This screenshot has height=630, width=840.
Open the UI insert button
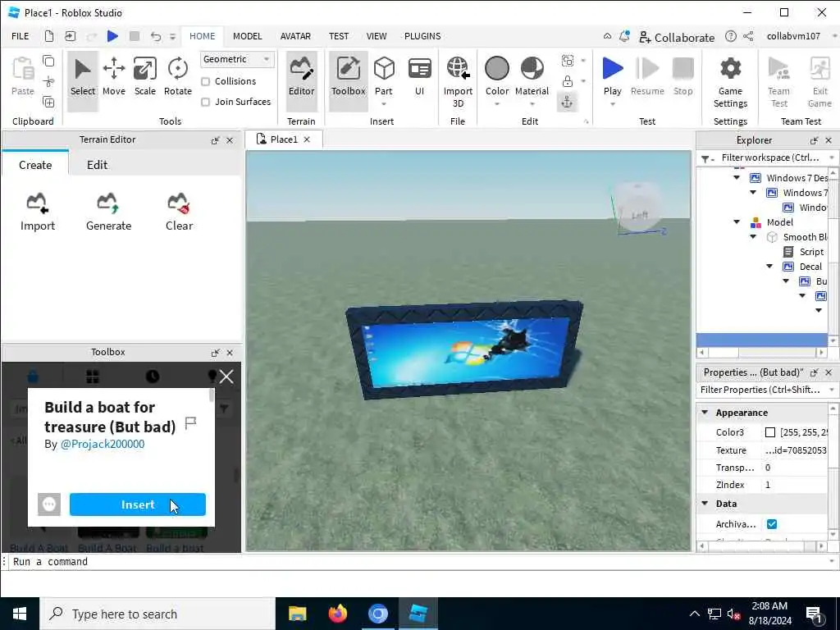pyautogui.click(x=419, y=76)
